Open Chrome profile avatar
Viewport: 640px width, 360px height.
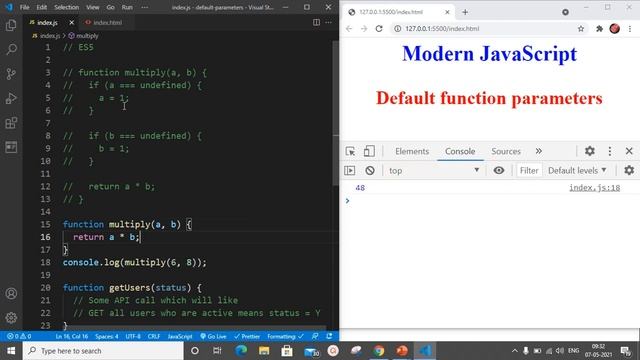615,29
